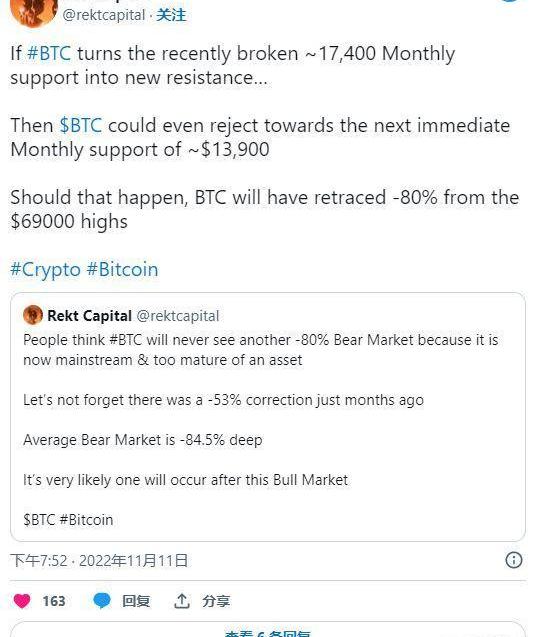The image size is (539, 637).
Task: Click @rektcapital handle in quoted tweet
Action: [178, 316]
